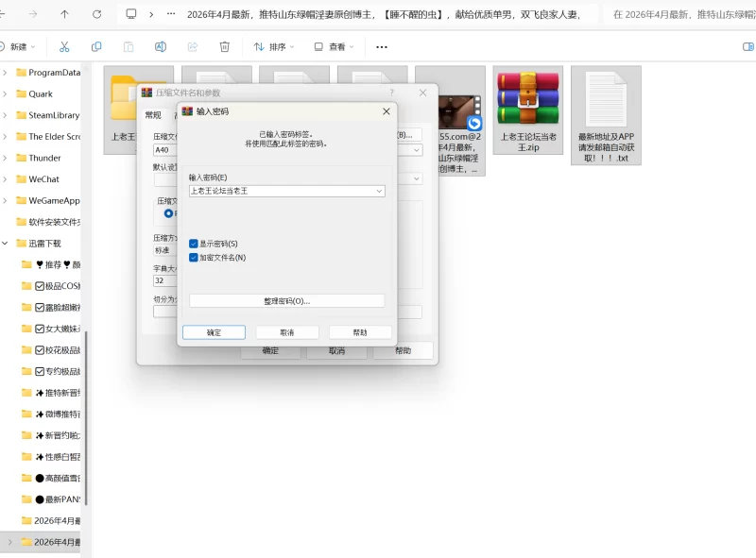
Task: Select the WeChat folder in tree
Action: [38, 179]
